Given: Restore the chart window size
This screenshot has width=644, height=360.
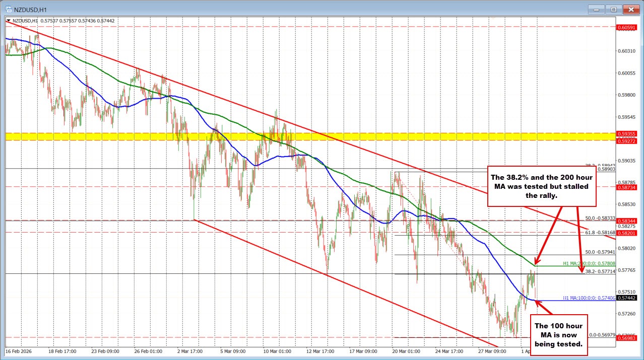Looking at the screenshot, I should pos(613,9).
